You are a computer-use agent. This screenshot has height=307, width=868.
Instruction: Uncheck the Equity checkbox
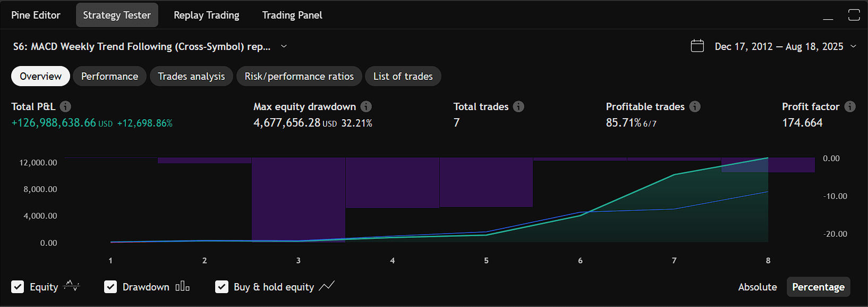18,287
